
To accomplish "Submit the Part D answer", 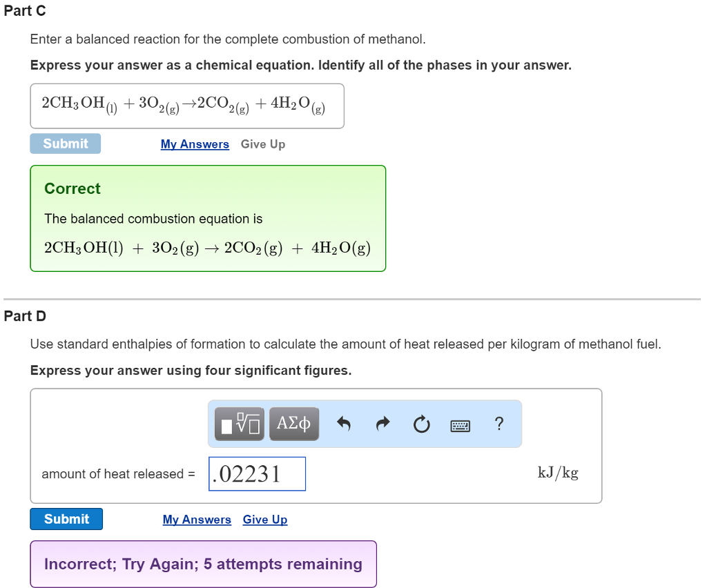I will click(x=66, y=519).
